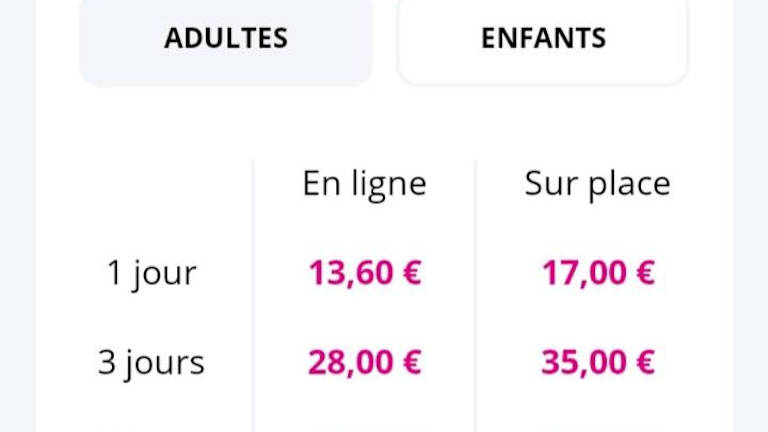Show adult ticket prices
Screen dimensions: 768x432
click(x=226, y=39)
